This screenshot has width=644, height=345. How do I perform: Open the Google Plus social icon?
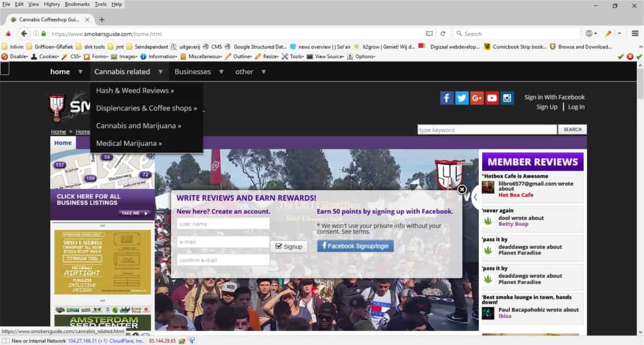click(477, 98)
